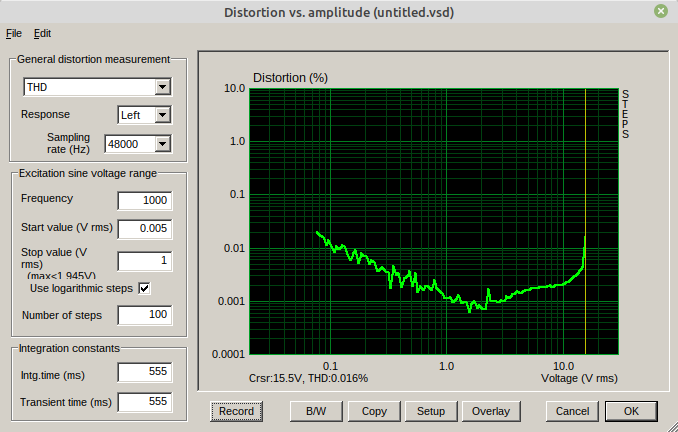678x432 pixels.
Task: Click the Frequency input field
Action: point(144,200)
